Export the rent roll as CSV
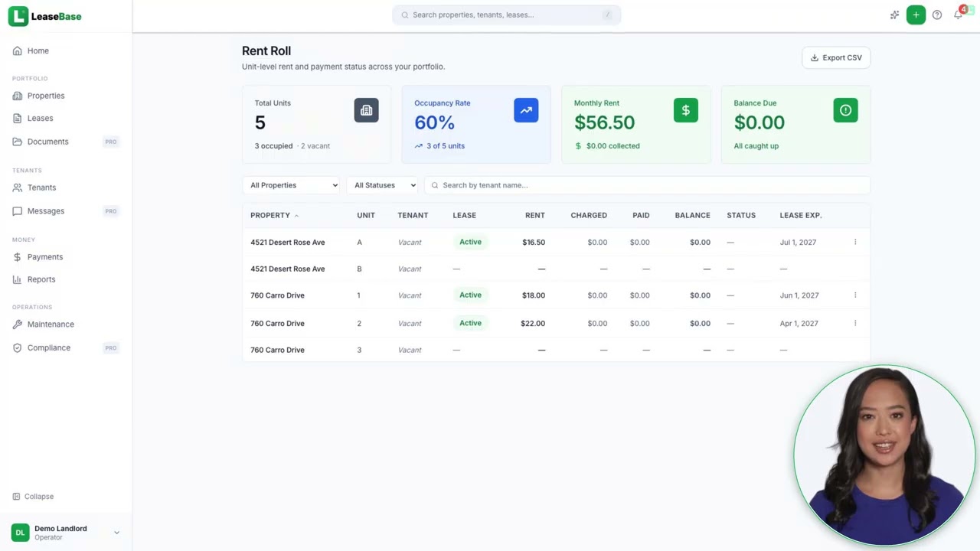980x551 pixels. [x=836, y=57]
